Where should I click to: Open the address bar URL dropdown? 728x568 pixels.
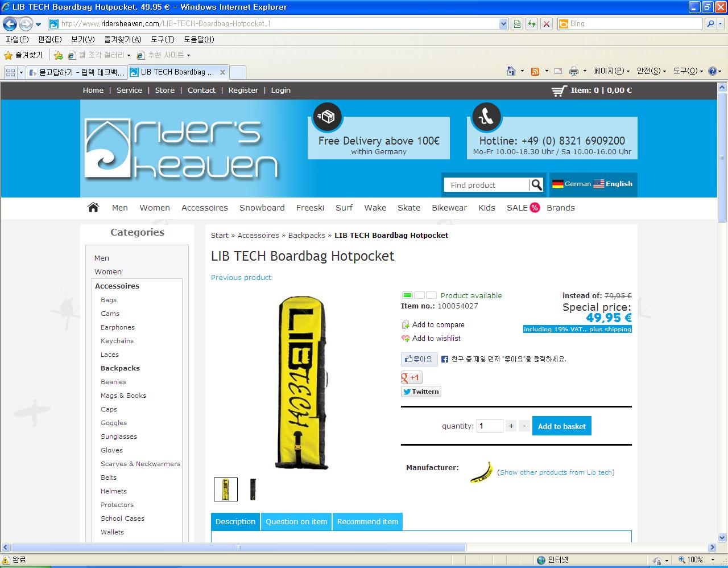[503, 24]
